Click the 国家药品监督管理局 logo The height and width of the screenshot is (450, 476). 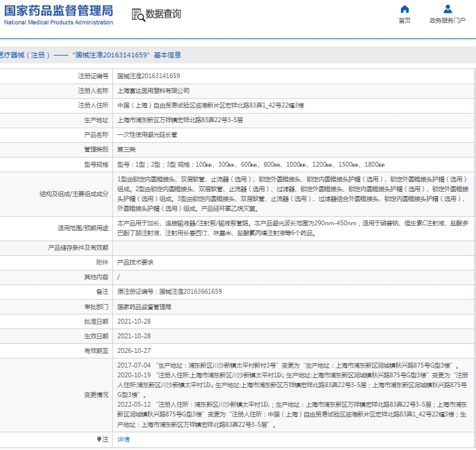point(58,15)
